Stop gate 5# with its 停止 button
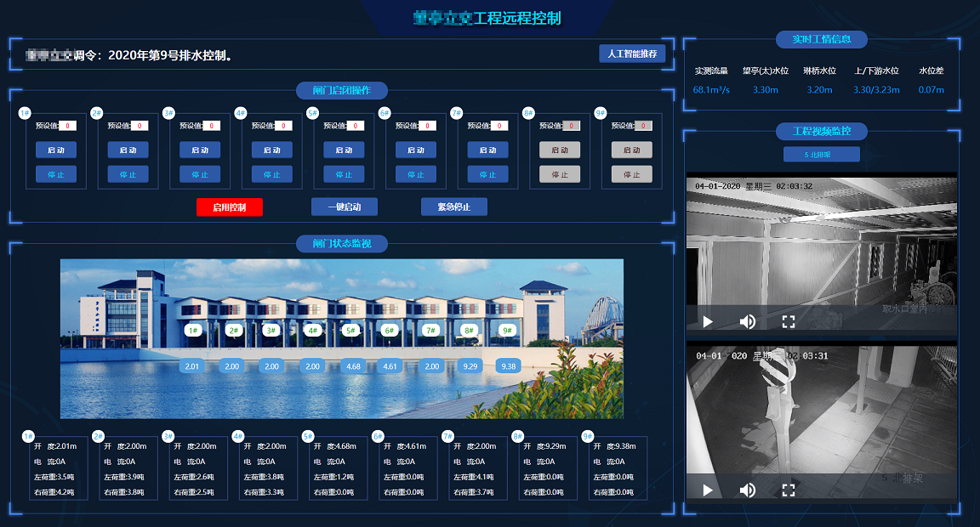980x527 pixels. pyautogui.click(x=344, y=174)
